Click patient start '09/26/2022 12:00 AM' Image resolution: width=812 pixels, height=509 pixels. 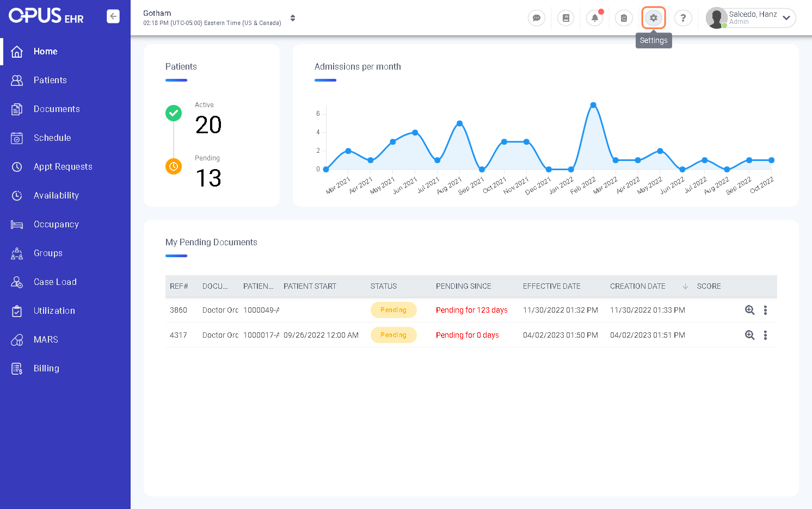[x=321, y=335]
